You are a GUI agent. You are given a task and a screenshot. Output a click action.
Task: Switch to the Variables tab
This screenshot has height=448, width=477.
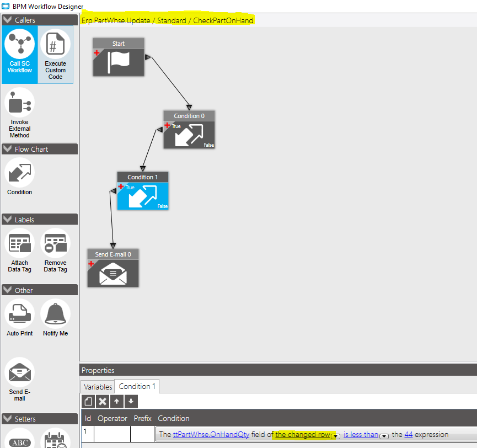pos(98,387)
